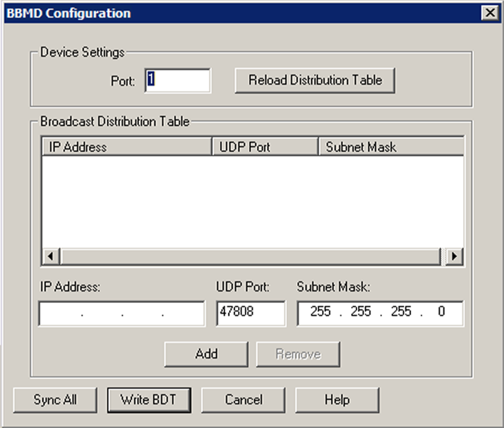This screenshot has height=428, width=504.
Task: Open Help for this dialog
Action: click(x=337, y=400)
